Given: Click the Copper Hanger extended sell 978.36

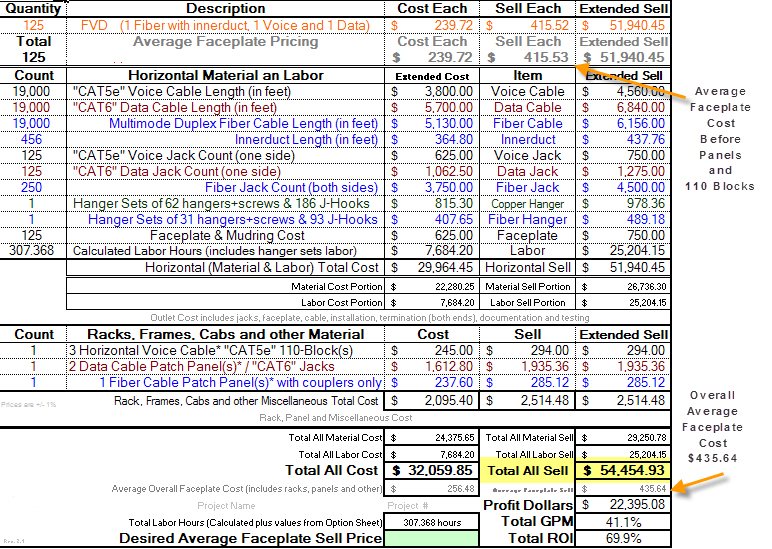Looking at the screenshot, I should click(x=623, y=203).
